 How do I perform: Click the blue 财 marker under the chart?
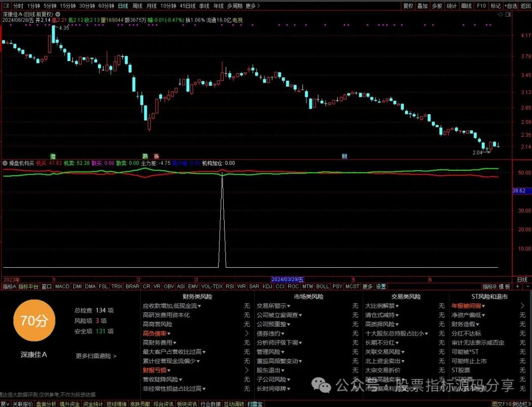(x=344, y=156)
